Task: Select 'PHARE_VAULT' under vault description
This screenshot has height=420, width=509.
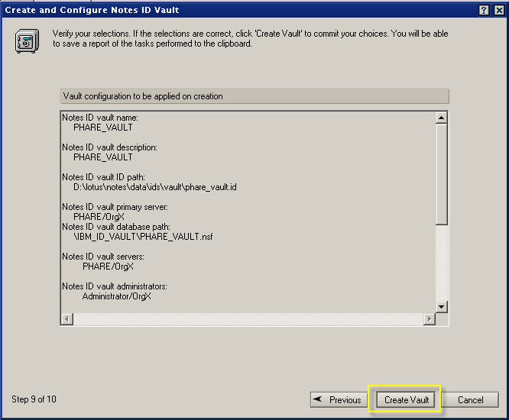Action: pos(103,157)
